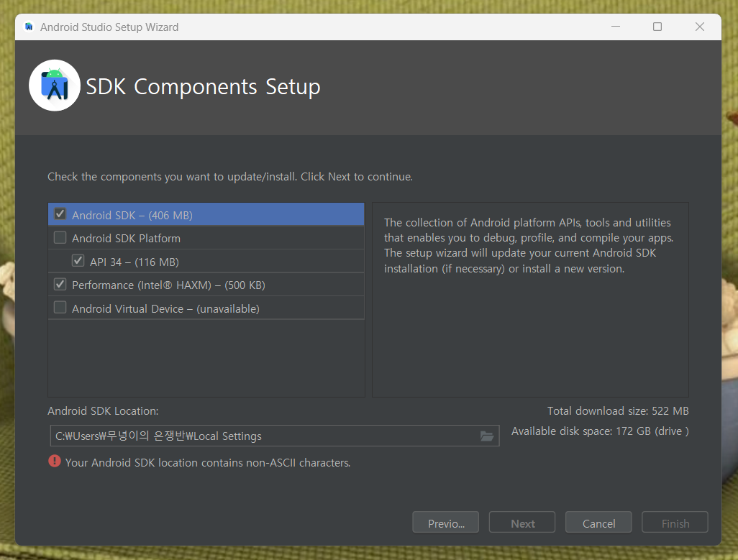Uncheck the API 34 checkbox

point(78,261)
